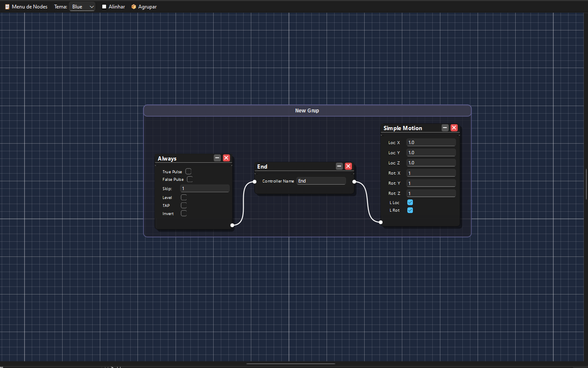Collapse the Simple Motion node

445,128
